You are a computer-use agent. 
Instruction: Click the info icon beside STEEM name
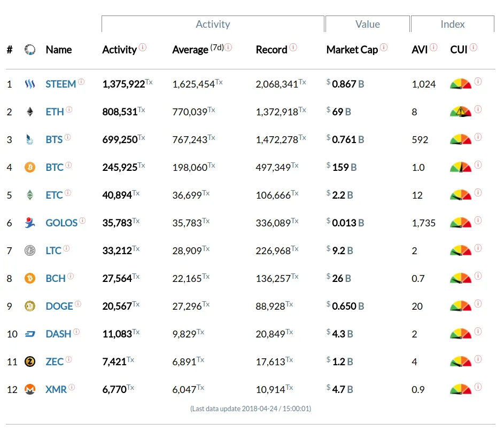point(81,82)
